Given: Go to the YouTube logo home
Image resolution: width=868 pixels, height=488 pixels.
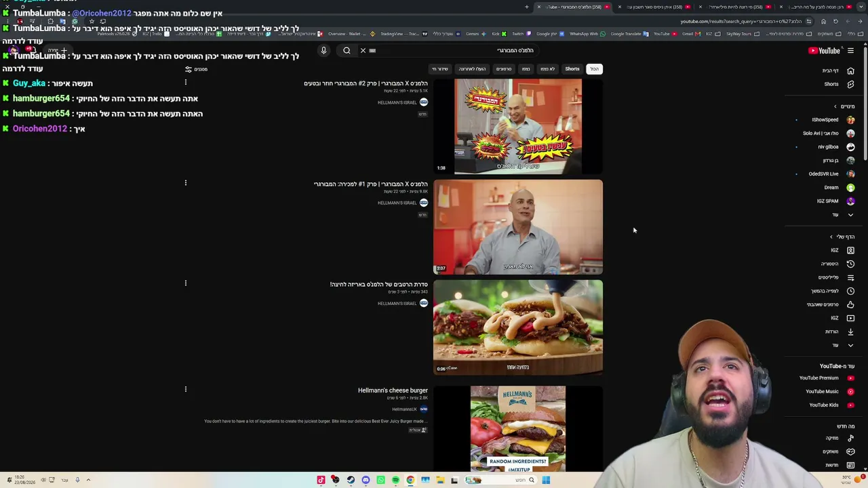Looking at the screenshot, I should 824,50.
